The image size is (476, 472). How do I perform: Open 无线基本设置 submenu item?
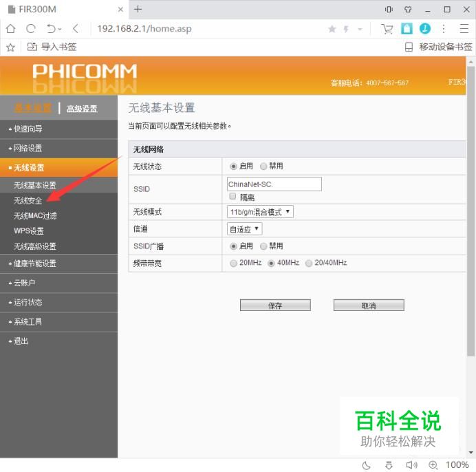(x=35, y=185)
